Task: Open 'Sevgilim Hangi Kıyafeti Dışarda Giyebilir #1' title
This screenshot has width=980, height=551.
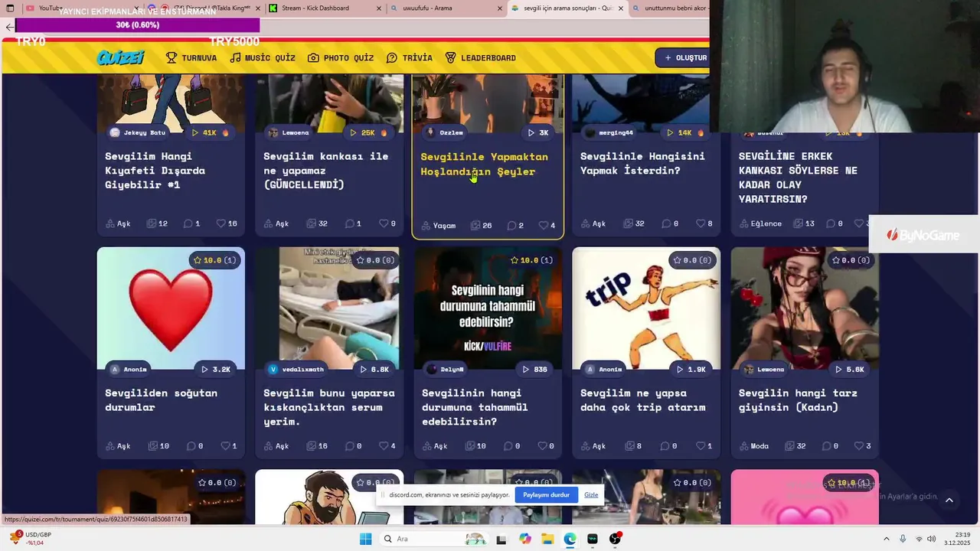Action: tap(155, 170)
